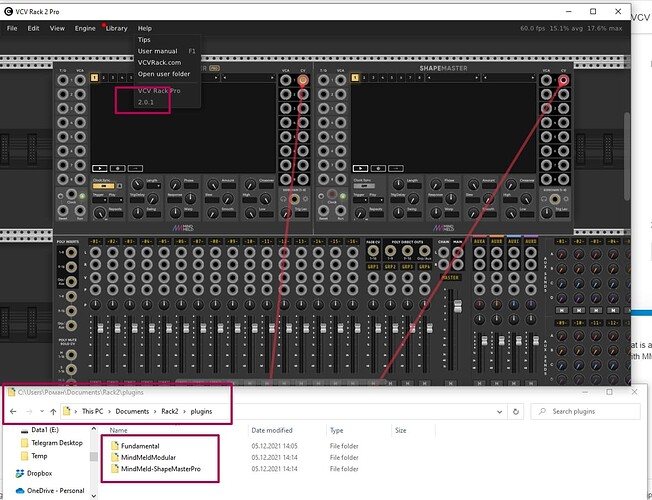Click play button on right ShapeMaster display
Image resolution: width=652 pixels, height=500 pixels.
(x=361, y=168)
